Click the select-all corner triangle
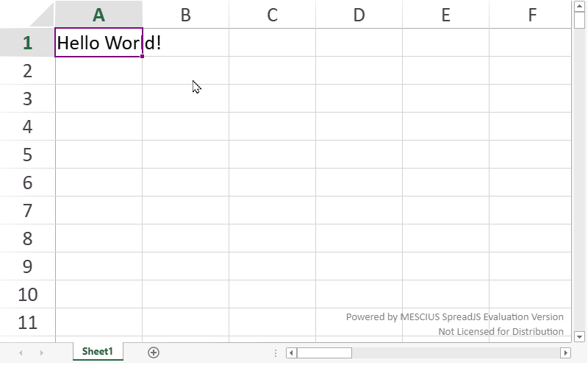Viewport: 588px width, 368px height. pyautogui.click(x=27, y=14)
